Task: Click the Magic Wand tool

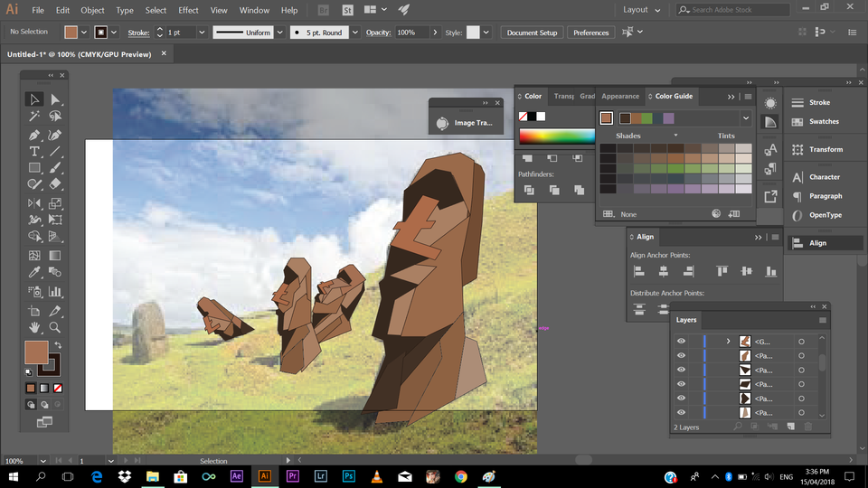Action: [x=34, y=117]
